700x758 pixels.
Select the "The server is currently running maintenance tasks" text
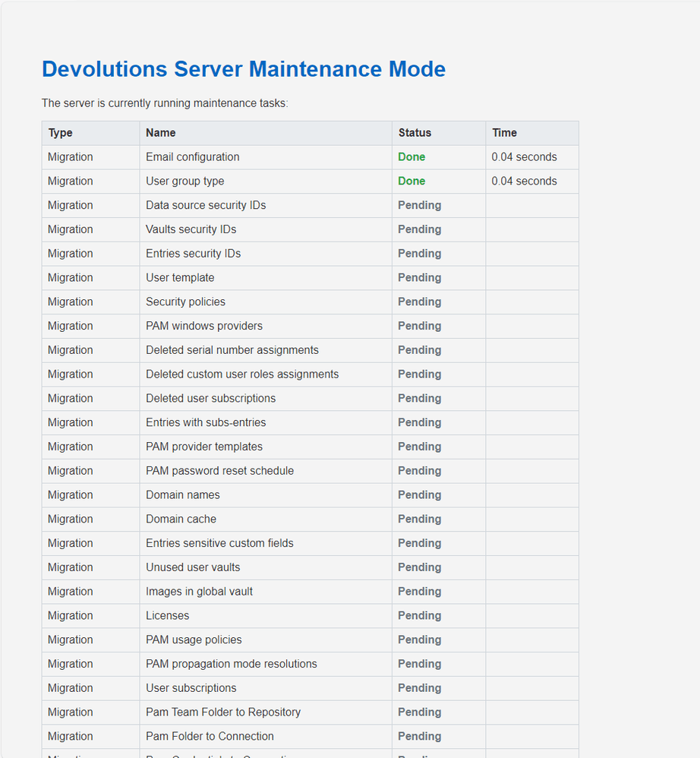click(x=165, y=103)
